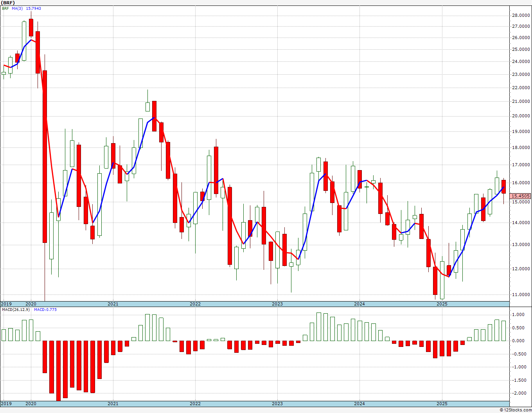Select the 21.0000 price axis label
This screenshot has height=413, width=532.
521,101
